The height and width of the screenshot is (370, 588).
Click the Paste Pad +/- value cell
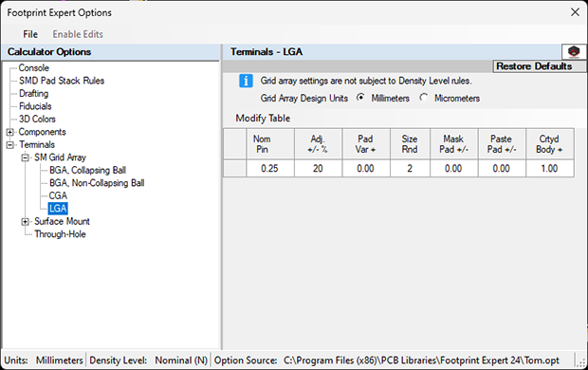tap(502, 169)
